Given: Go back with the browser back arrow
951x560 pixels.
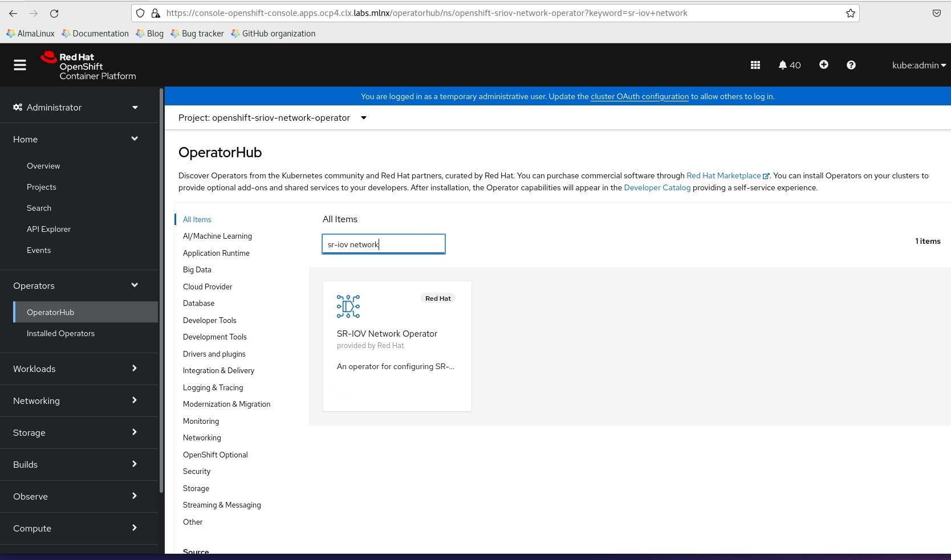Looking at the screenshot, I should [13, 13].
